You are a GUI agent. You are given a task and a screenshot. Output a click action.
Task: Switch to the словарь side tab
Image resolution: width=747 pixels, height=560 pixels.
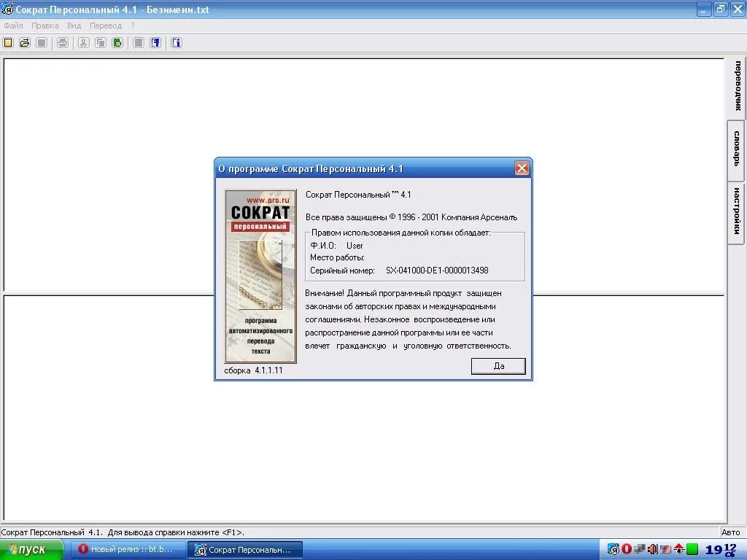737,150
